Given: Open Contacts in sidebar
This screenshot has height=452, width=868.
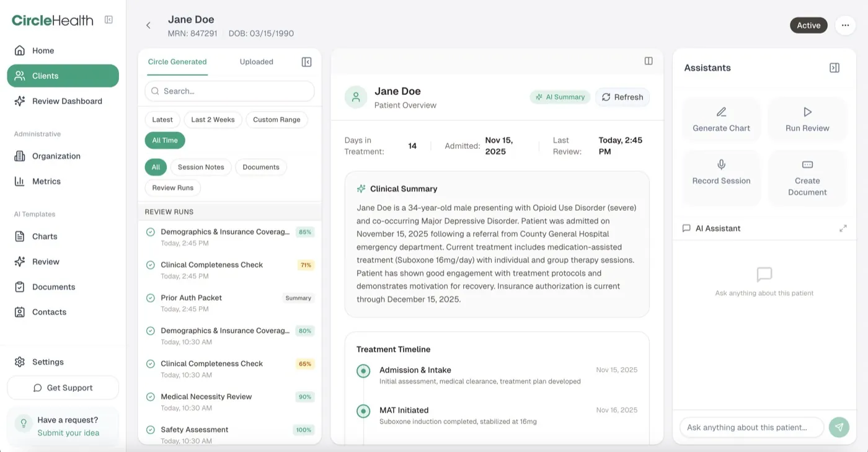Looking at the screenshot, I should [63, 312].
